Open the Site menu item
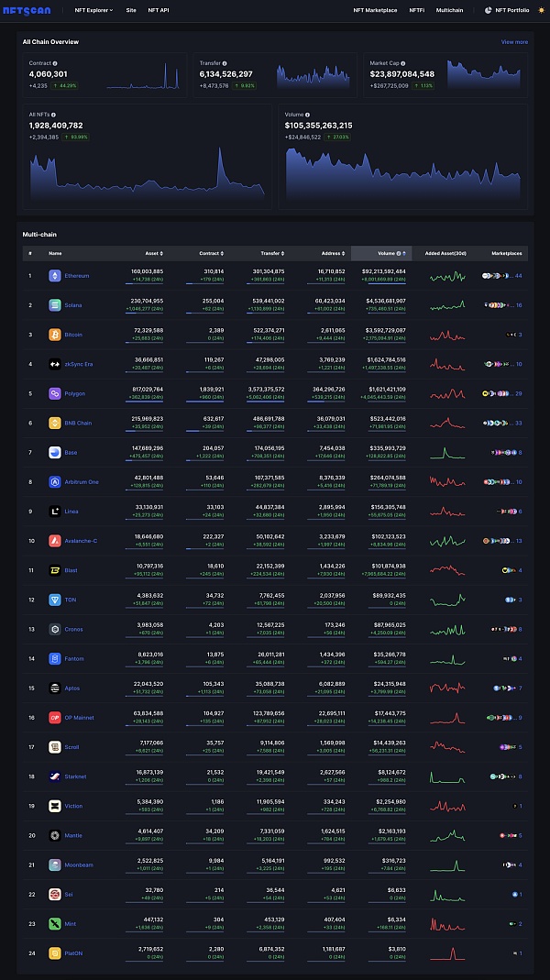 pyautogui.click(x=131, y=11)
